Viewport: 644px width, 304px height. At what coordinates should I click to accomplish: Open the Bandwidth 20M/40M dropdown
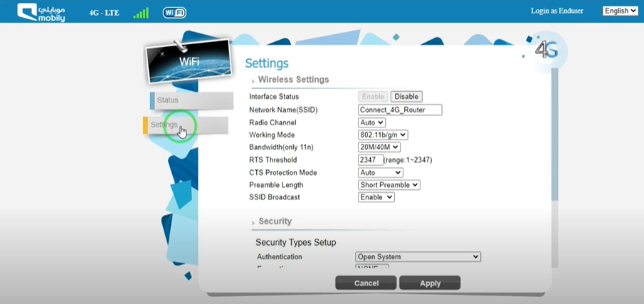point(379,147)
